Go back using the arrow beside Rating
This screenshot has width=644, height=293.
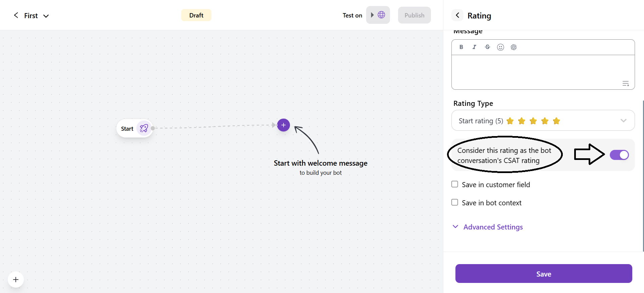coord(457,15)
